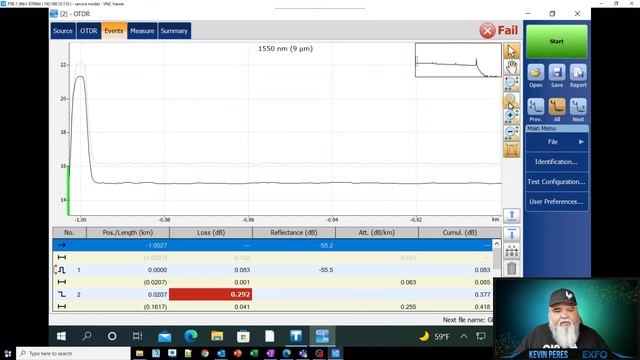Switch to the Summary tab
This screenshot has width=640, height=360.
point(174,31)
